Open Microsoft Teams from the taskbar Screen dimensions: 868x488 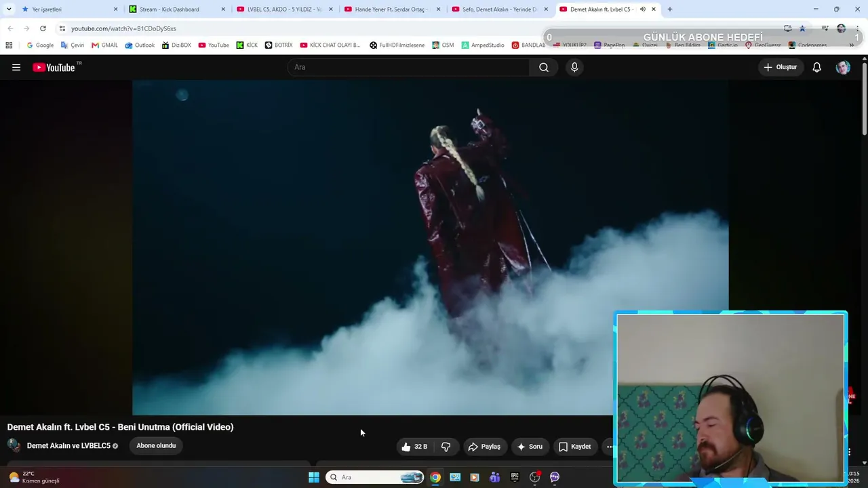(494, 477)
